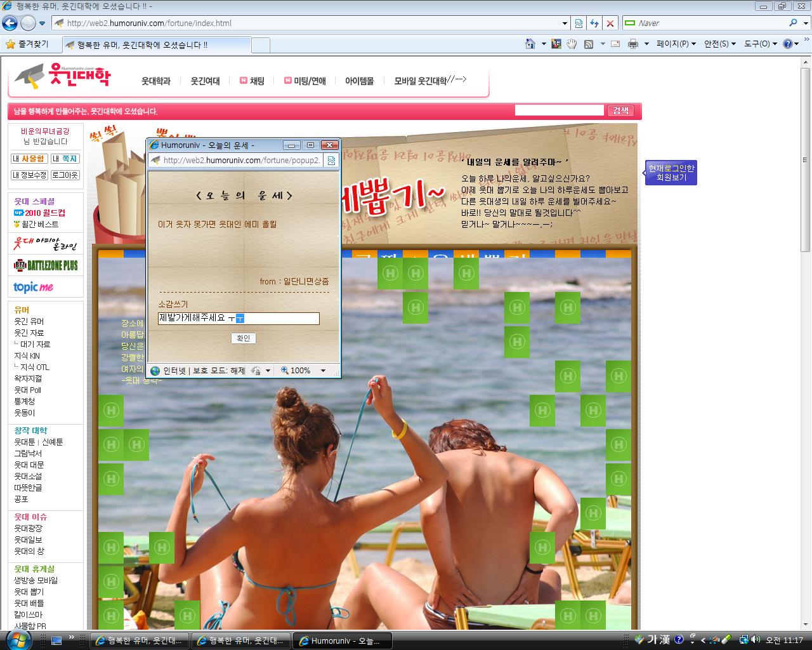Open a new blank browser tab
The image size is (812, 650).
(x=261, y=45)
